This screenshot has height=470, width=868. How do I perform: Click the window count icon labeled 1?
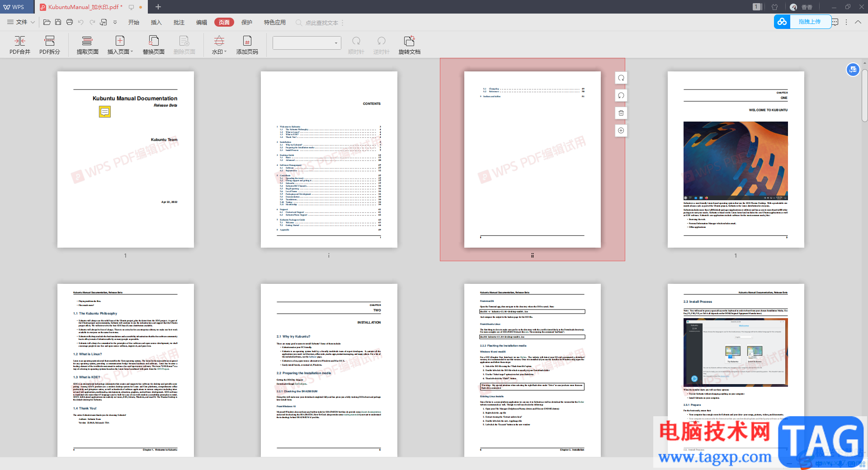757,7
